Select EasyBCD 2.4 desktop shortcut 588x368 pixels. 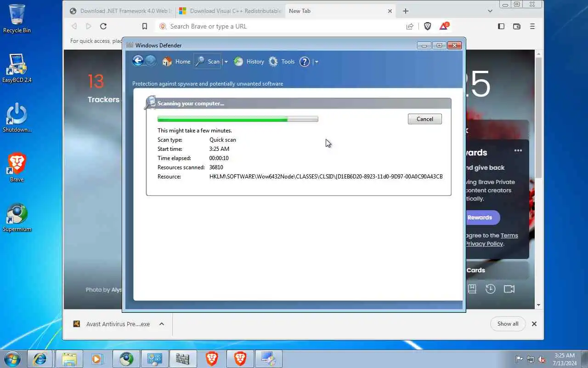[x=17, y=68]
